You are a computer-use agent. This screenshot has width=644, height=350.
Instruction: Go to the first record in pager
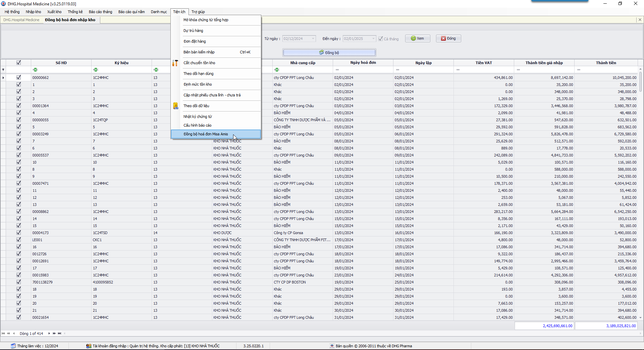click(x=3, y=334)
